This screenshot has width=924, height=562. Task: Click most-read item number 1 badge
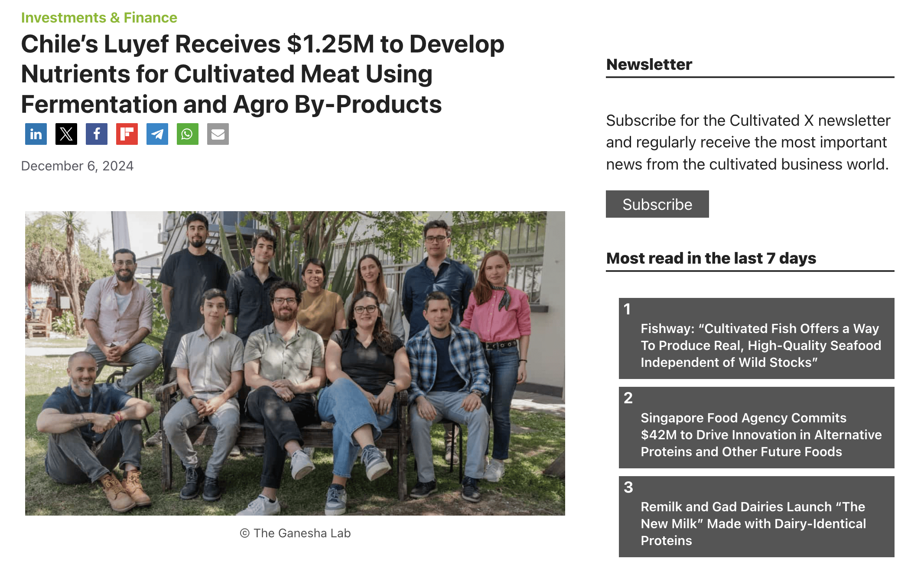[628, 308]
